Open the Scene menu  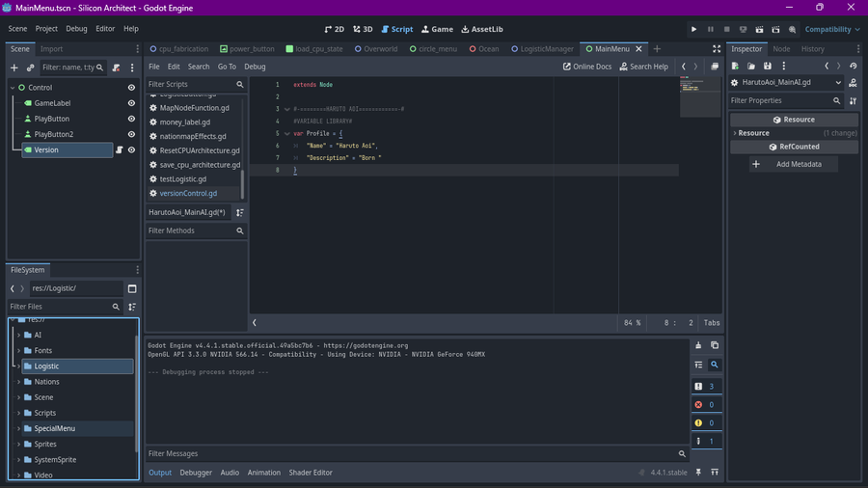click(x=17, y=29)
